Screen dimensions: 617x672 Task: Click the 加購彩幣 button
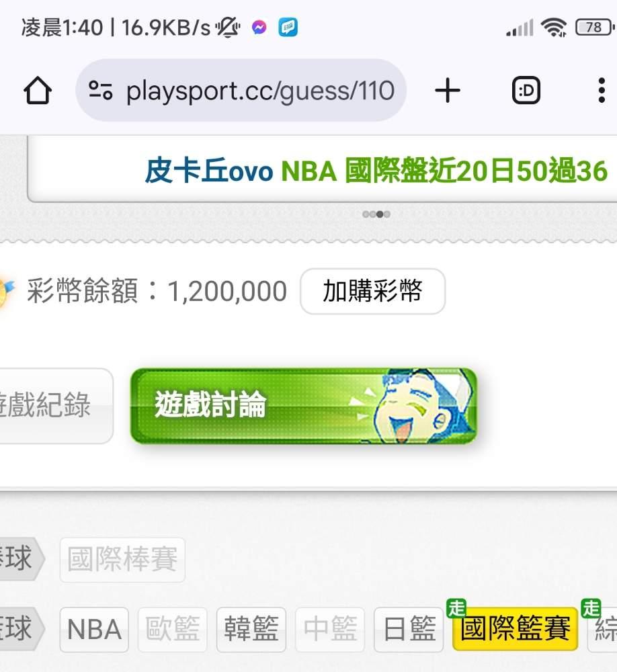372,292
